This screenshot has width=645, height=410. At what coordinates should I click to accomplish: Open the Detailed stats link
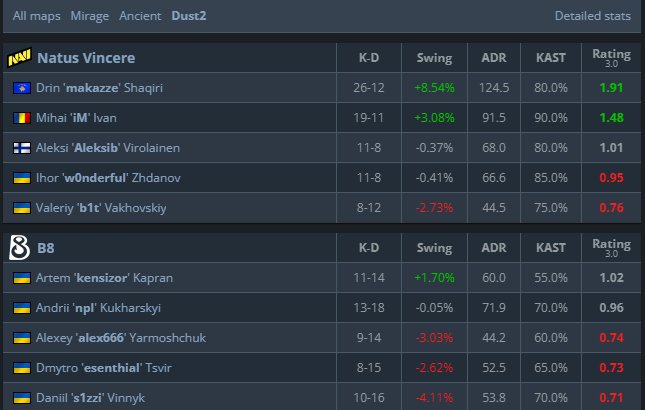[593, 16]
